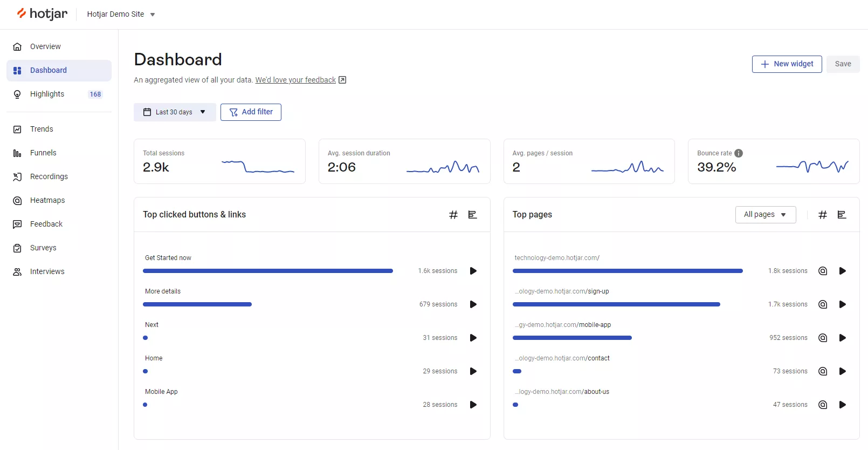The height and width of the screenshot is (450, 868).
Task: Play recordings for Home link
Action: click(473, 371)
